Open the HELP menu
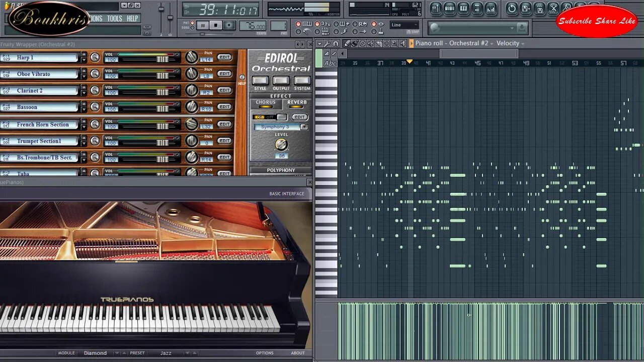 132,18
